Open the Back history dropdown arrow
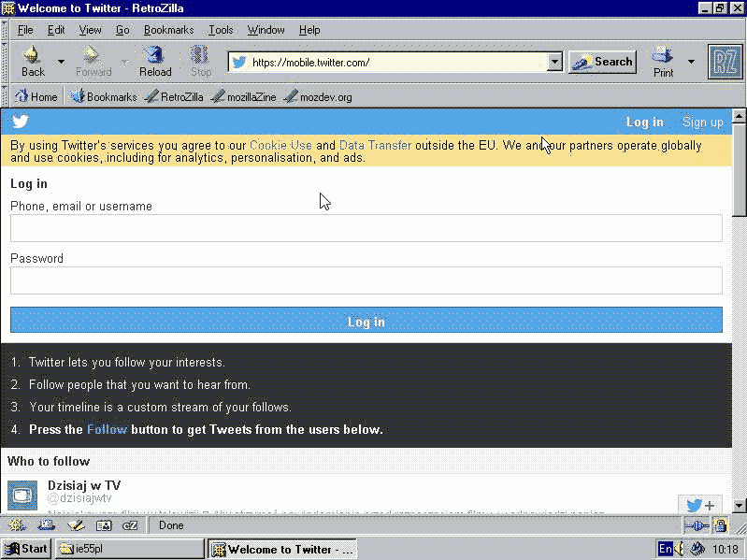 [x=61, y=62]
